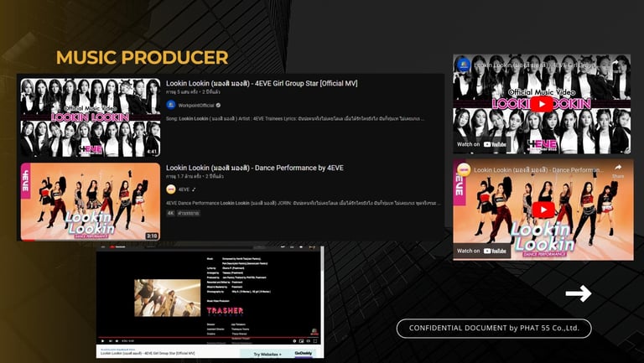Click description snippet starting '4EVE Dance Performance'
Image resolution: width=644 pixels, height=363 pixels.
pyautogui.click(x=304, y=203)
